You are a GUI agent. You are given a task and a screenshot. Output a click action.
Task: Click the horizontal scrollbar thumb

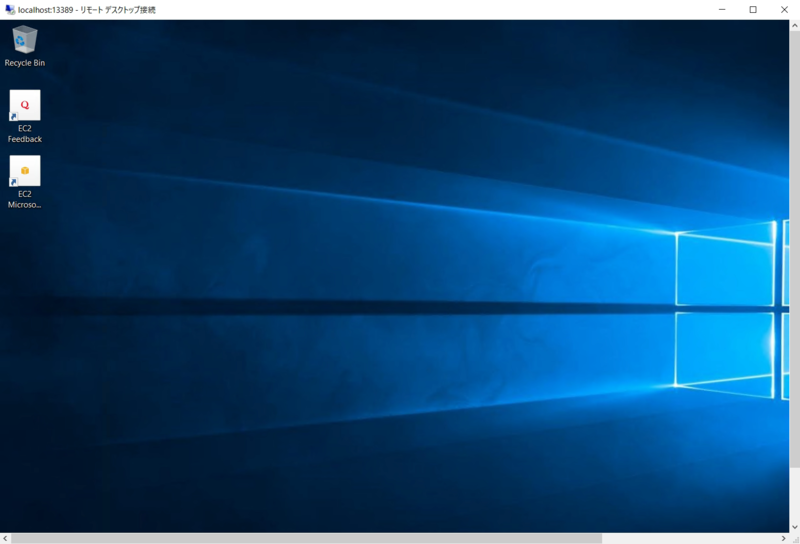pyautogui.click(x=306, y=538)
